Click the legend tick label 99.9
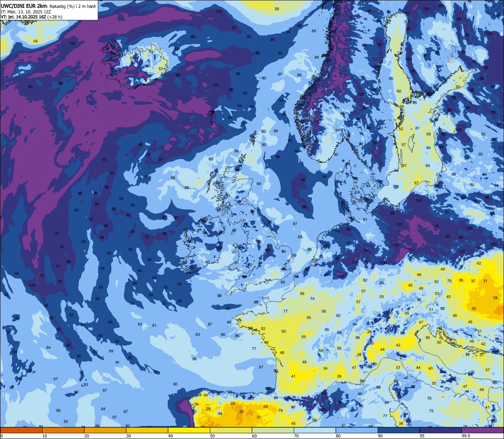This screenshot has height=439, width=504. tap(466, 436)
